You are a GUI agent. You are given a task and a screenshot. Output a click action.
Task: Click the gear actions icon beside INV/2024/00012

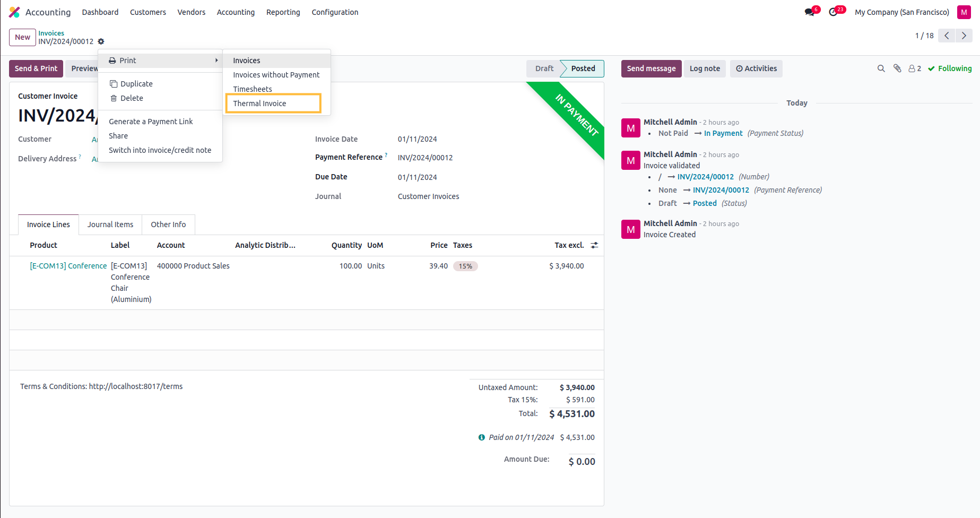click(101, 41)
